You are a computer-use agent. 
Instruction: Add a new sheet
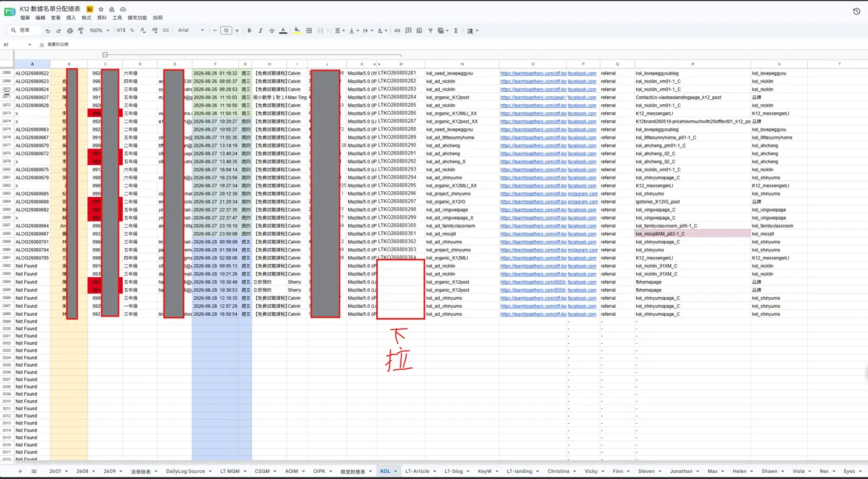coord(20,472)
